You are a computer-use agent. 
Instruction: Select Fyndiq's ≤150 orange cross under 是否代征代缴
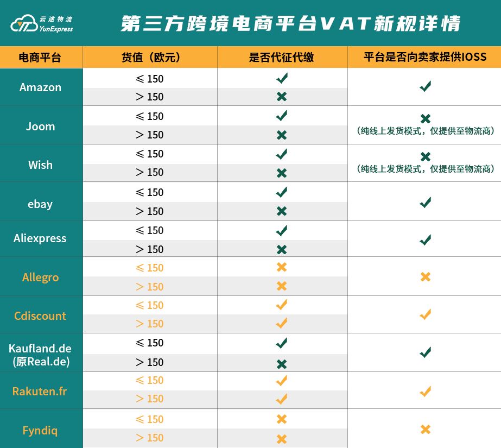(x=282, y=419)
